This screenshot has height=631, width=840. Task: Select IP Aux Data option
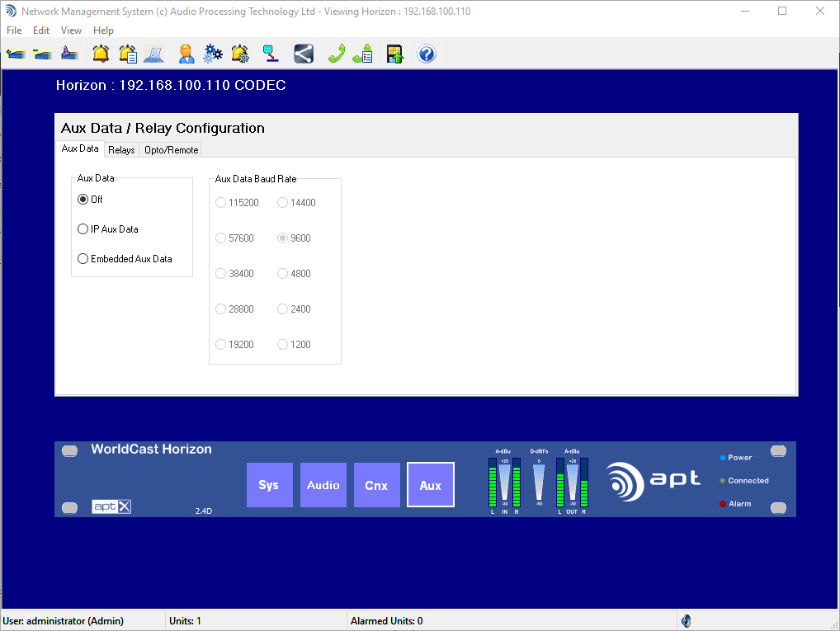tap(107, 229)
